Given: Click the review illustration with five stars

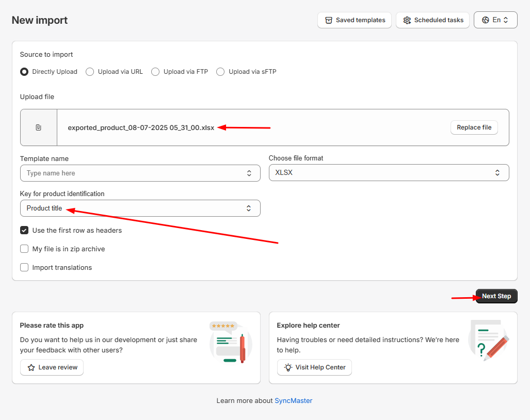Looking at the screenshot, I should pos(231,342).
